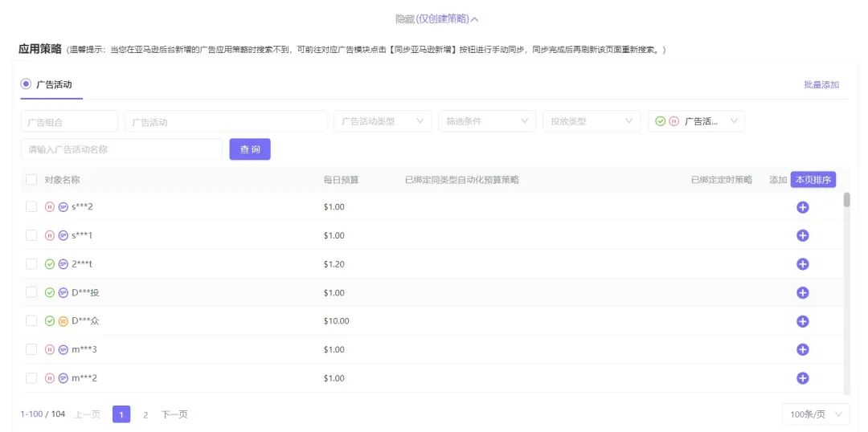
Task: Click the 查询 search button
Action: pos(250,149)
